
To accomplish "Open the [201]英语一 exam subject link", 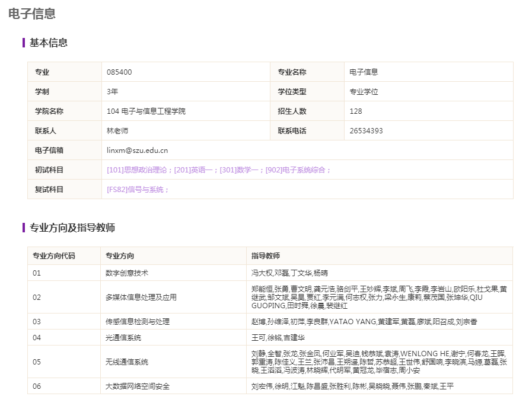I will tap(193, 170).
